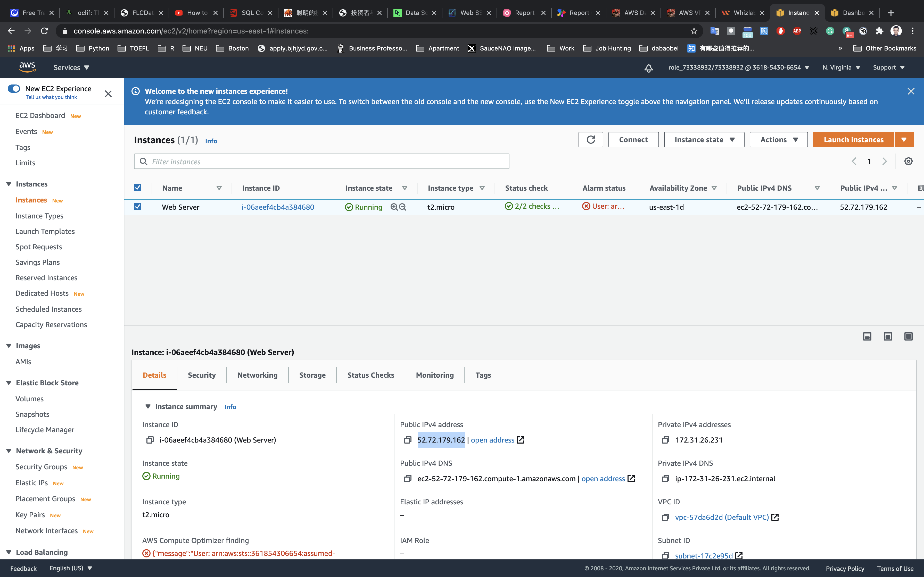The height and width of the screenshot is (577, 924).
Task: Copy the Instance ID to clipboard
Action: (150, 440)
